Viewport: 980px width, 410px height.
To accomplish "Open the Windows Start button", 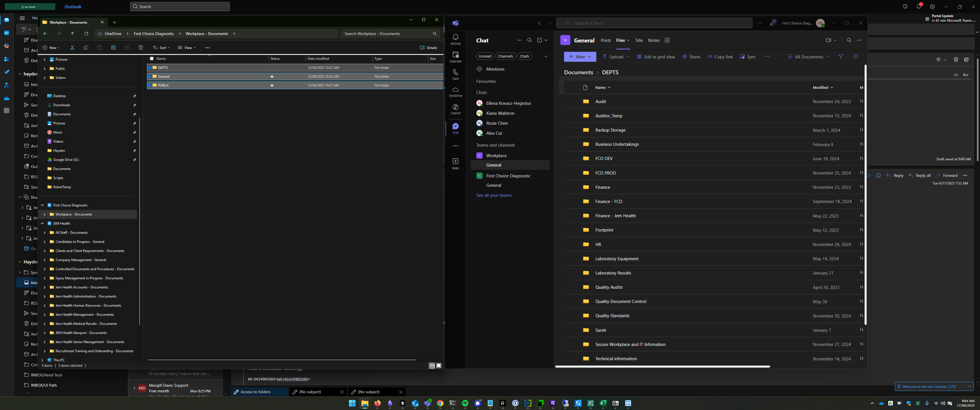I will (x=352, y=403).
